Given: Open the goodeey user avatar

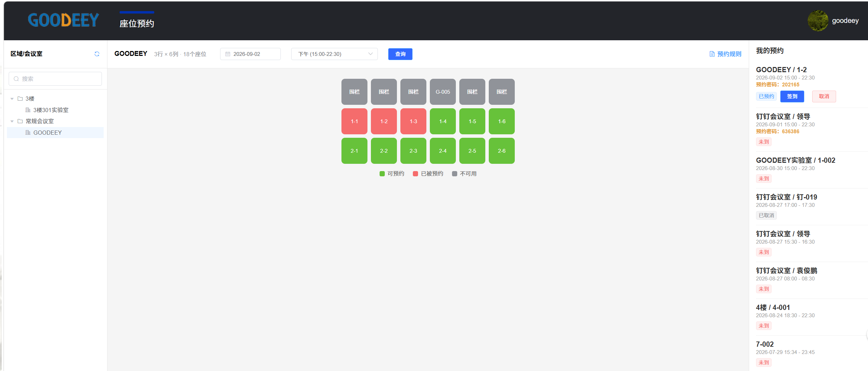Looking at the screenshot, I should tap(818, 21).
